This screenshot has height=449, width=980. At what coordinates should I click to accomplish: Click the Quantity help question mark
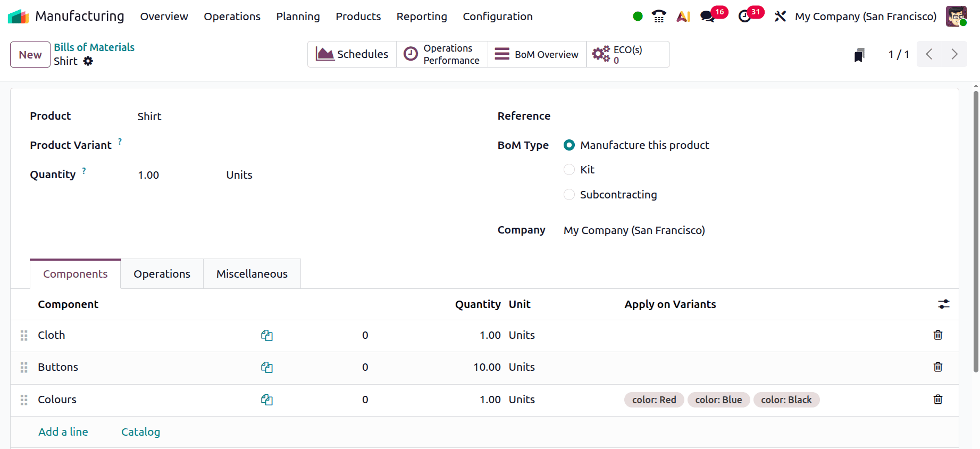coord(84,171)
